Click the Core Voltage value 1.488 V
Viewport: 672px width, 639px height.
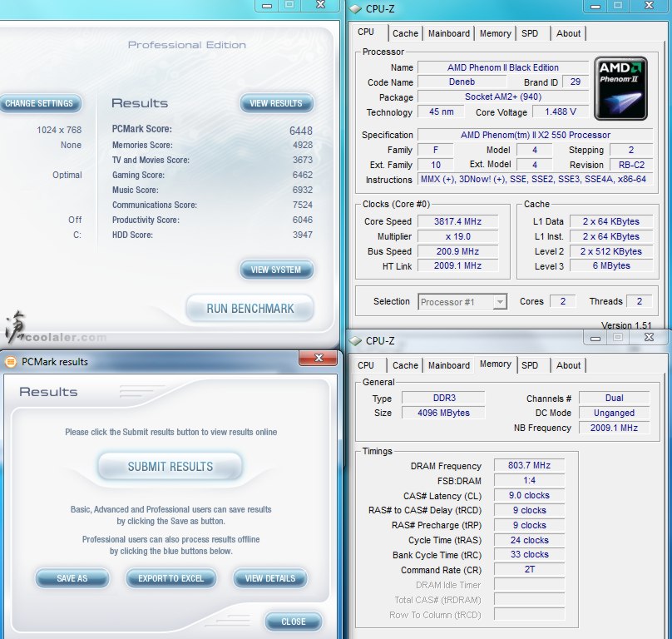[x=561, y=112]
